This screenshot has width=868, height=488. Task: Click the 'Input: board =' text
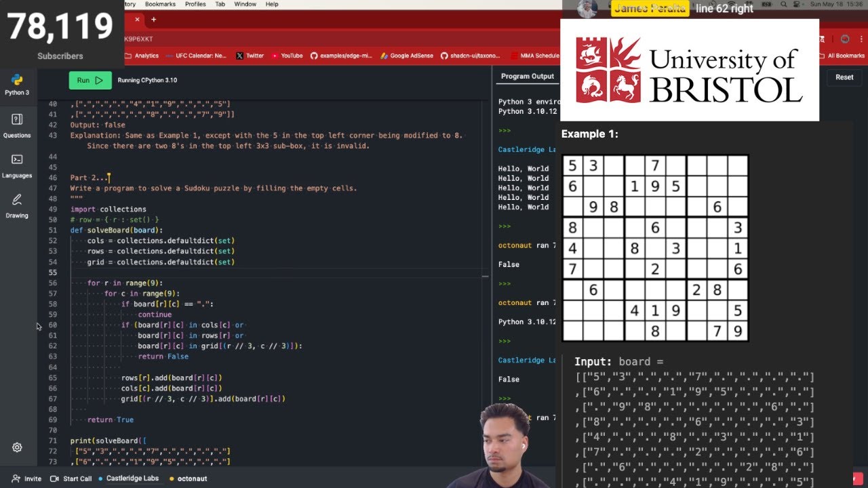point(619,362)
